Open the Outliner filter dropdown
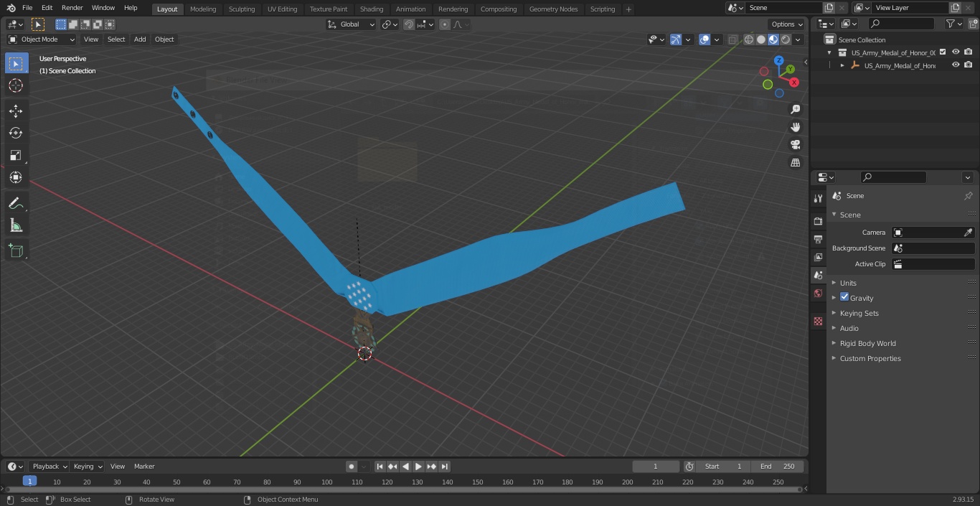Image resolution: width=980 pixels, height=506 pixels. (954, 24)
